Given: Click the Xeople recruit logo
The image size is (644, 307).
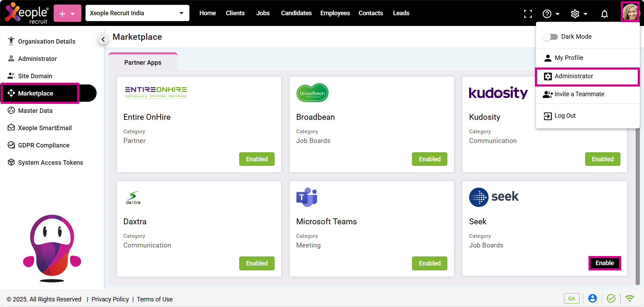Looking at the screenshot, I should point(27,13).
